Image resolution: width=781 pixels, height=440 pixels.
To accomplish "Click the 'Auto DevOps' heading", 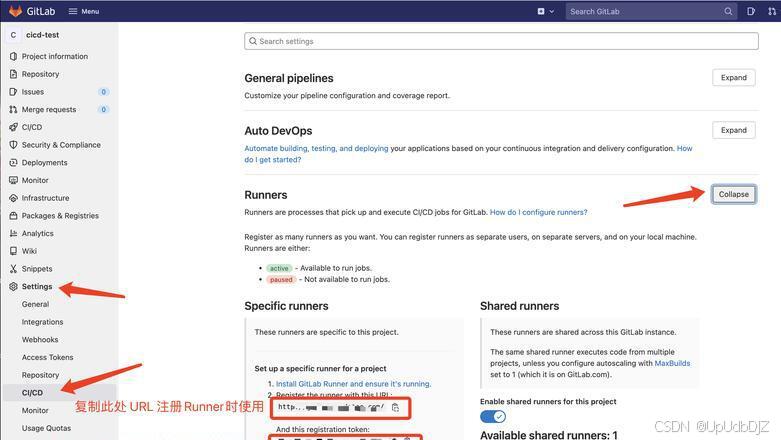I will point(278,131).
